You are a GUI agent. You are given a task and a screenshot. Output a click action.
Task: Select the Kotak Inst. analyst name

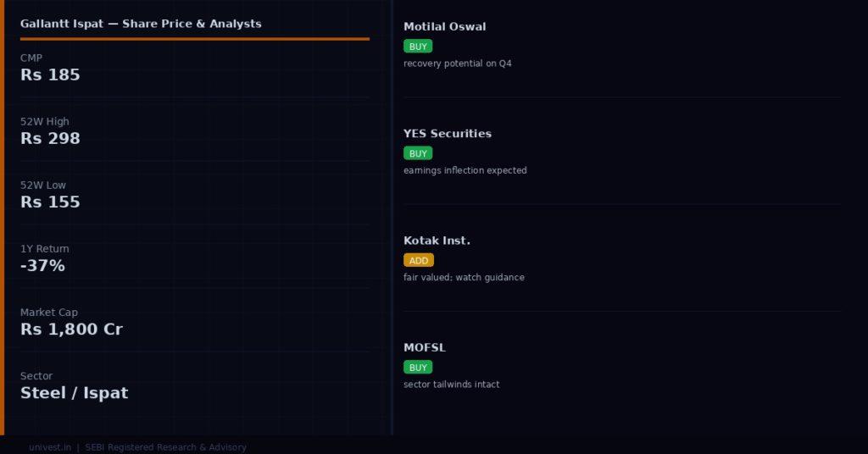pos(437,241)
